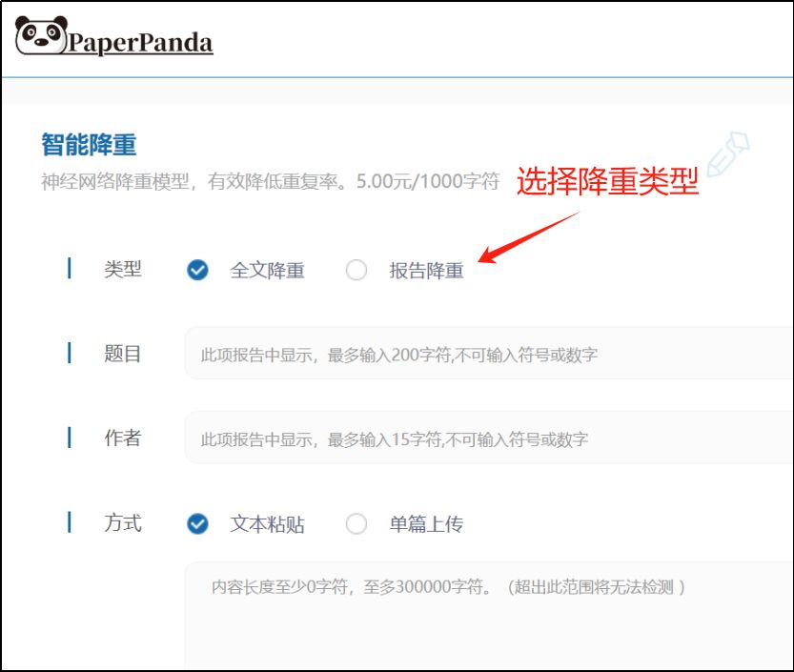
Task: Click the PaperPanda panda logo icon
Action: pyautogui.click(x=41, y=35)
